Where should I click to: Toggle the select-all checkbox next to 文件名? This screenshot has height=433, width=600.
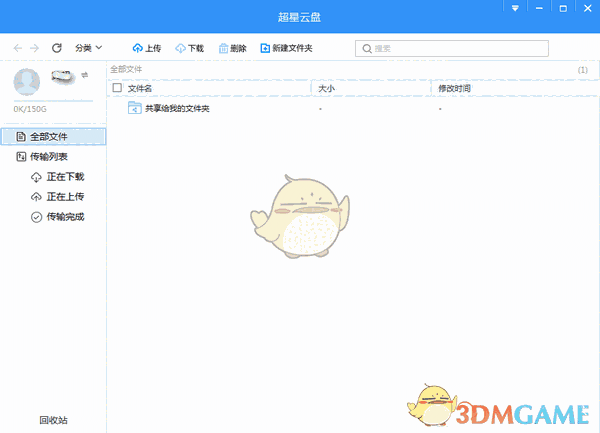pos(117,88)
